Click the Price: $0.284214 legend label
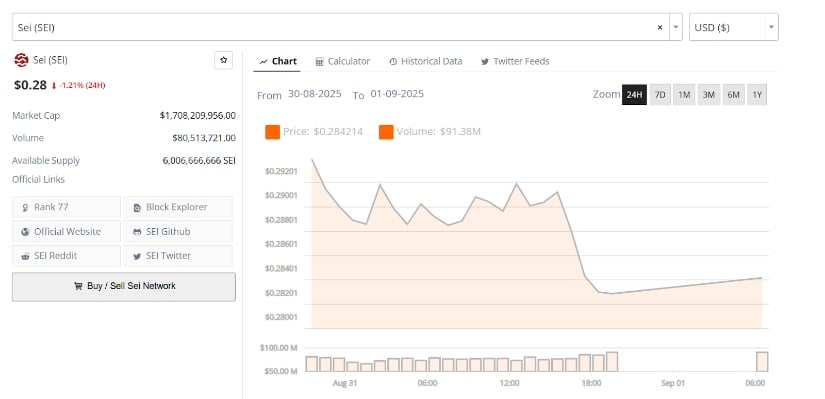The height and width of the screenshot is (399, 825). pos(323,132)
